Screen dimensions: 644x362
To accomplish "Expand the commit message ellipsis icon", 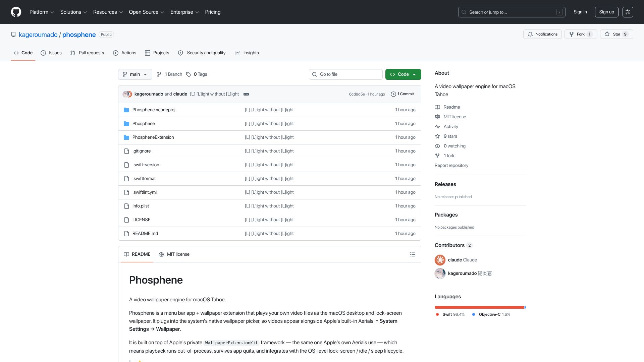I will click(246, 94).
